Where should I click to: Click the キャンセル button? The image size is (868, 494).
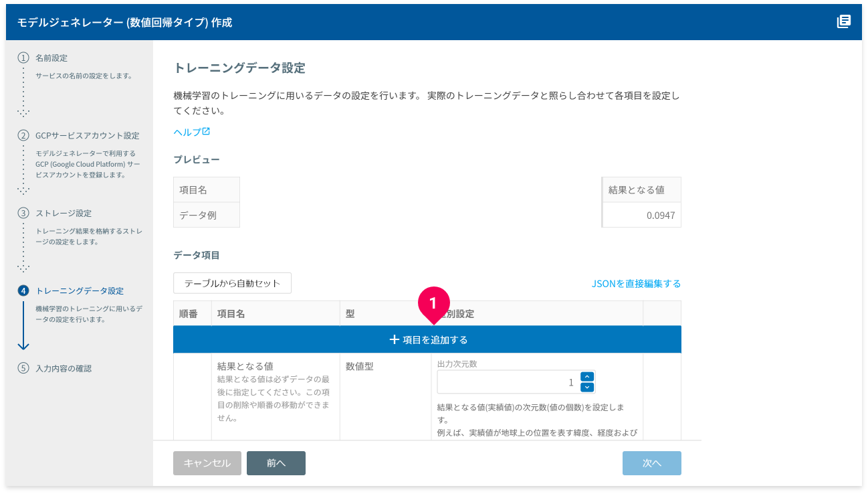point(207,463)
